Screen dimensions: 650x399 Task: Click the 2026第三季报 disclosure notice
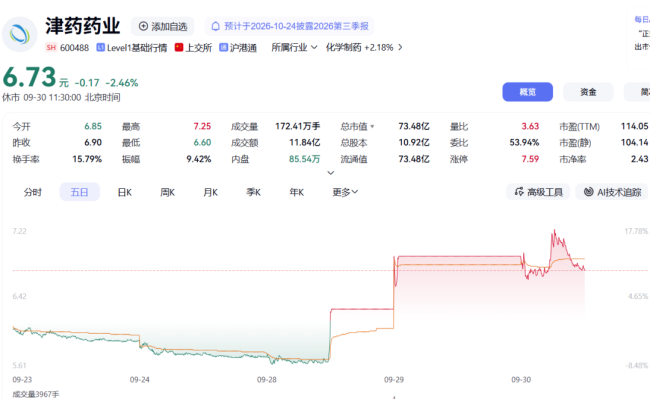(x=289, y=27)
